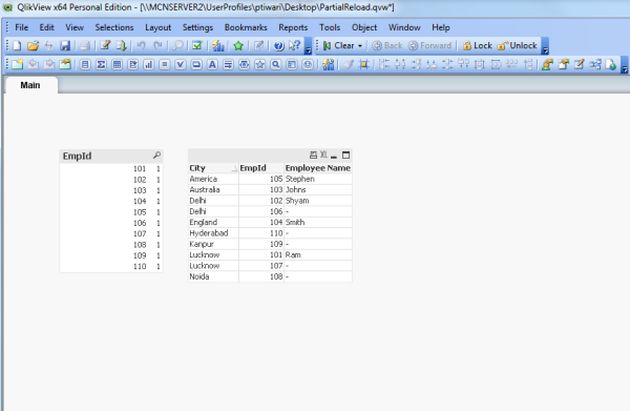This screenshot has height=411, width=630.
Task: Maximize the table box object
Action: tap(346, 155)
